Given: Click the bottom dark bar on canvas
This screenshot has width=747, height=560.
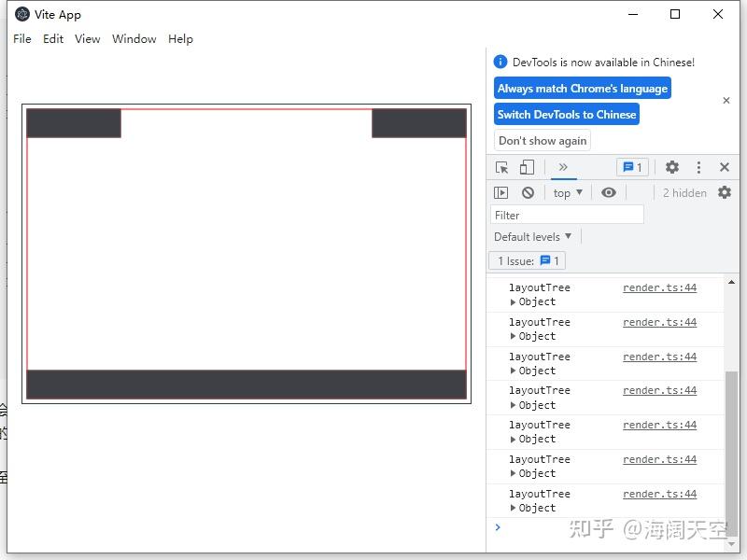Looking at the screenshot, I should pos(247,385).
